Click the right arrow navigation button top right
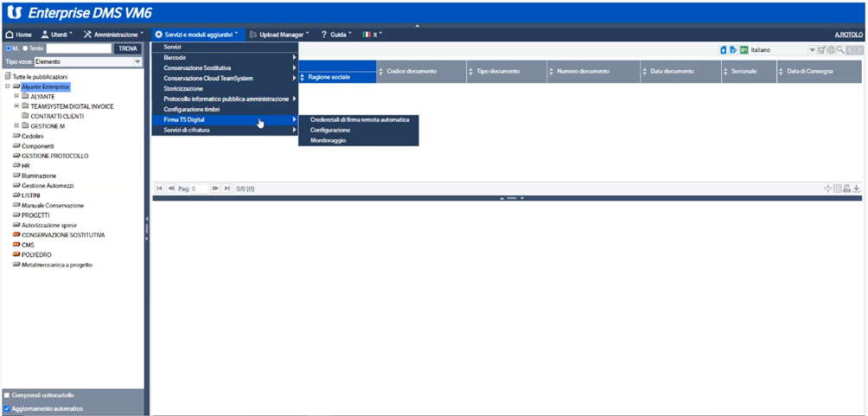868x416 pixels. (x=858, y=50)
